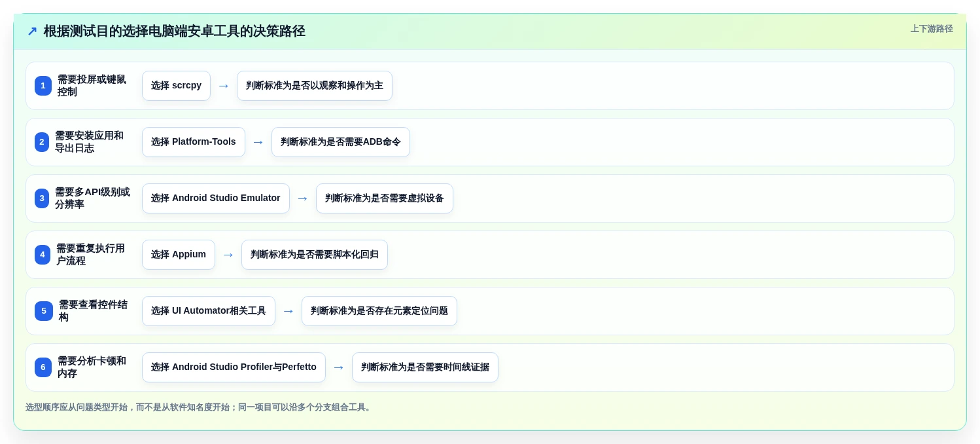Click the arrow icon beside the title

pos(32,31)
